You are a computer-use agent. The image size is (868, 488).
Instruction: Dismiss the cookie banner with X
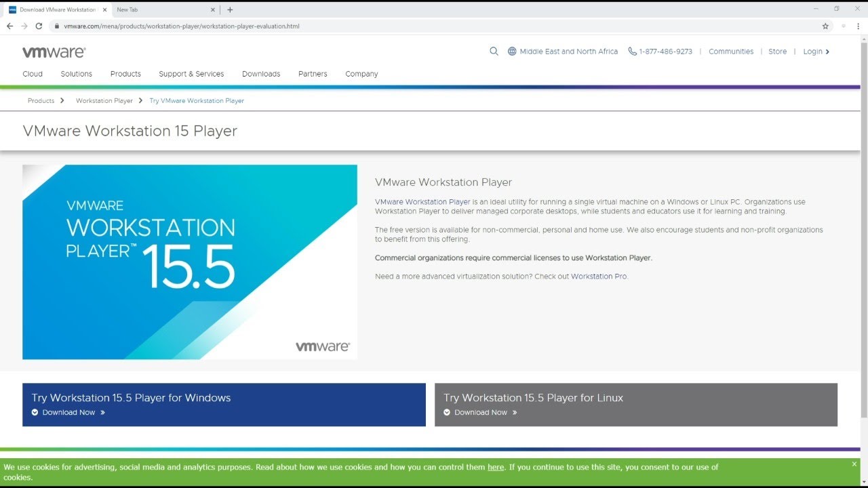click(854, 464)
